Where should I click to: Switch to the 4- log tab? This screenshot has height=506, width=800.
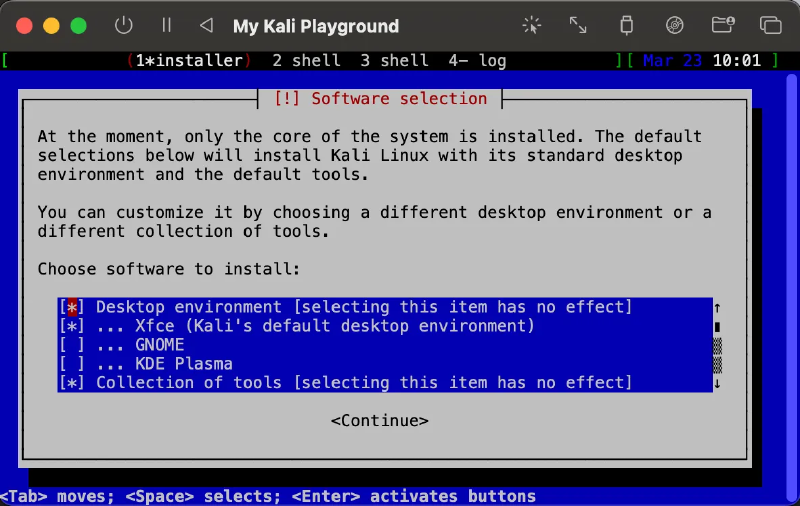(477, 61)
